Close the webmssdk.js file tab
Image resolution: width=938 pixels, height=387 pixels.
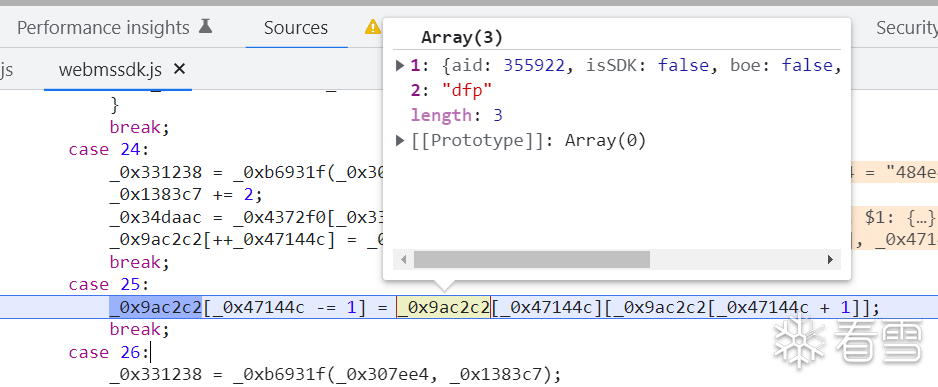click(179, 69)
